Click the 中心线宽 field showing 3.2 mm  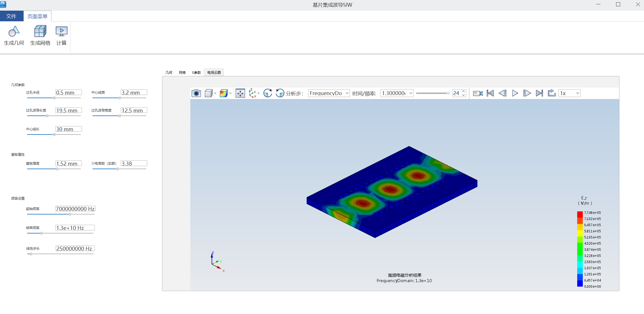coord(134,93)
